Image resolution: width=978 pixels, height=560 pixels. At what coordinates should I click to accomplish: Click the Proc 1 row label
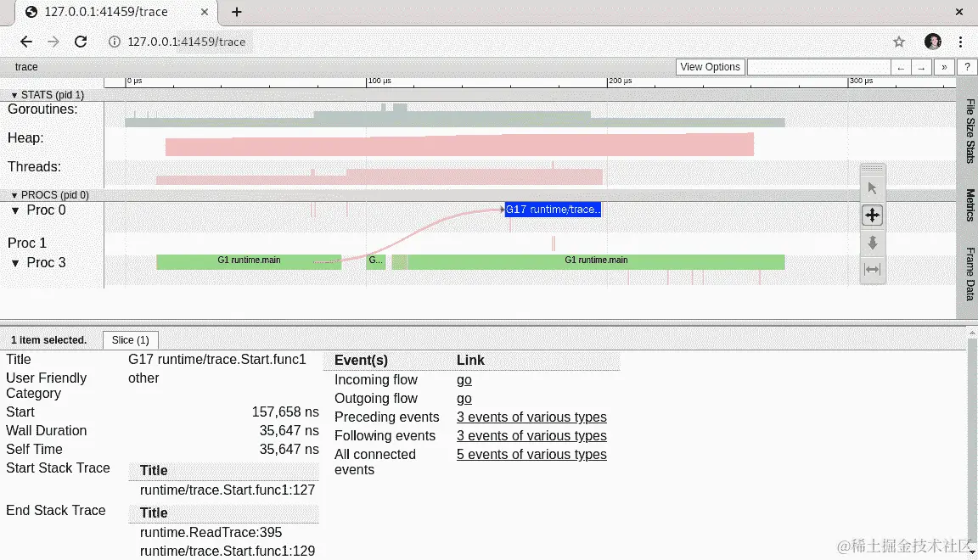27,244
